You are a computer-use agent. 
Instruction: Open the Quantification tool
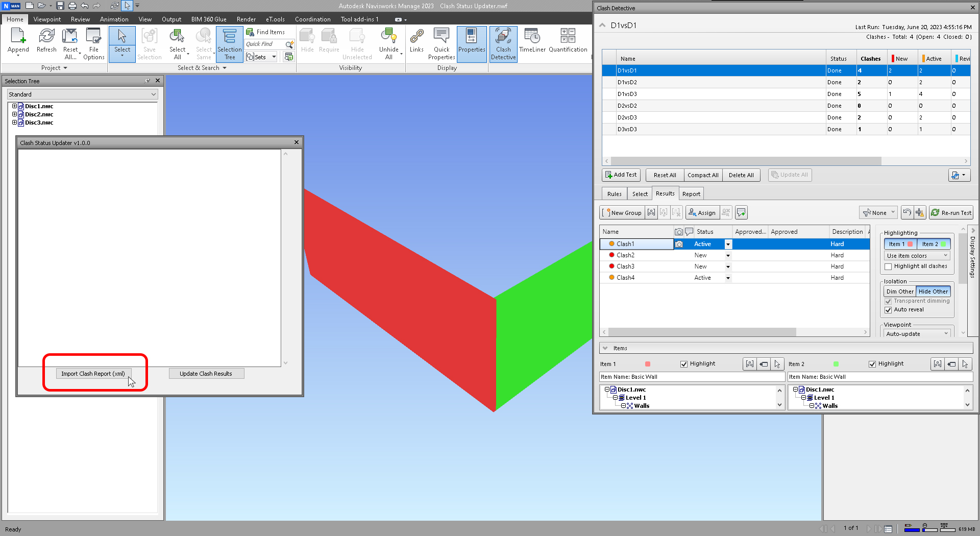point(568,41)
